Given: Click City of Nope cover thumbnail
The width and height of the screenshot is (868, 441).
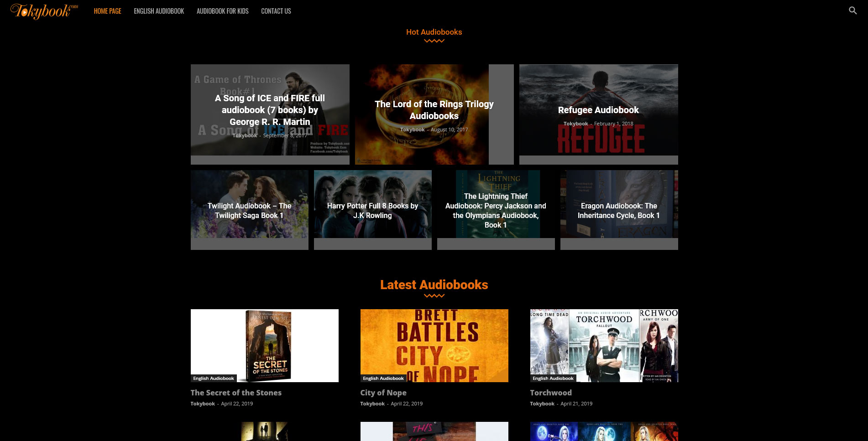Looking at the screenshot, I should tap(434, 346).
